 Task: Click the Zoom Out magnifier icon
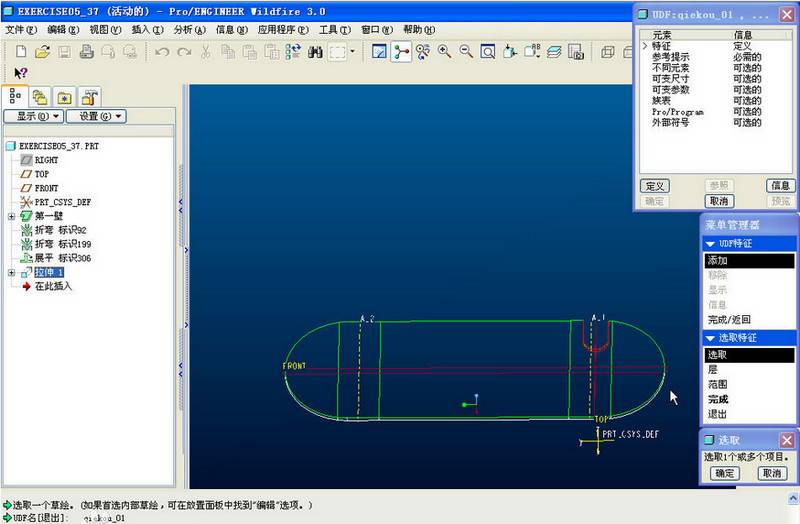[466, 51]
